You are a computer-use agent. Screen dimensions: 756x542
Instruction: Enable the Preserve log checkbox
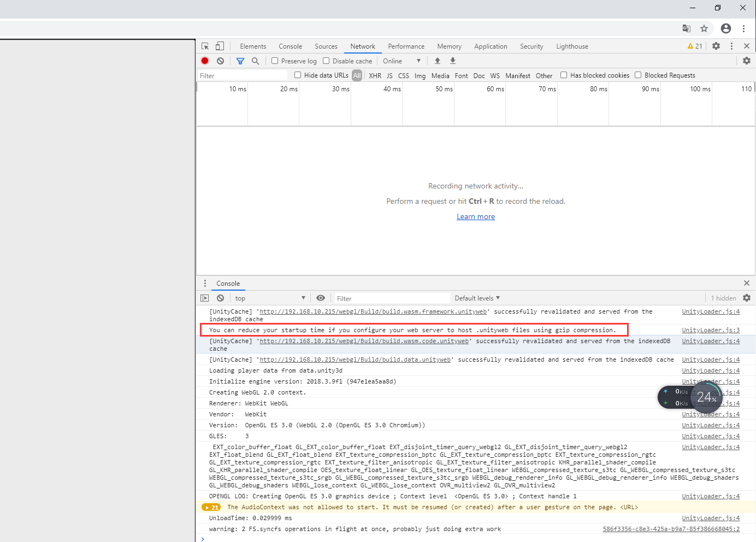click(275, 61)
